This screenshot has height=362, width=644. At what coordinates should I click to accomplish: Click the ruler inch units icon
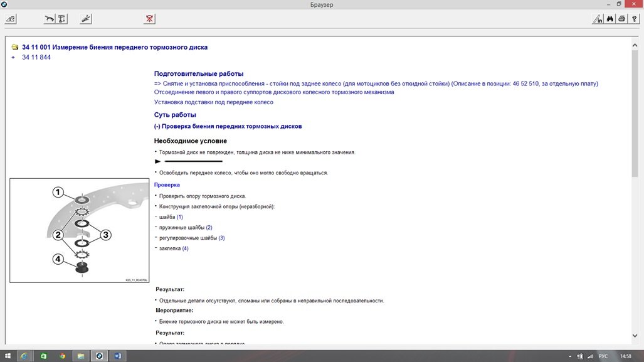pos(598,19)
